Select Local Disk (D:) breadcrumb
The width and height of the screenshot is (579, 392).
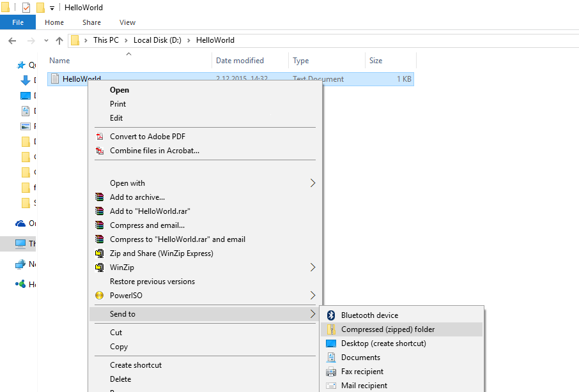pos(157,40)
